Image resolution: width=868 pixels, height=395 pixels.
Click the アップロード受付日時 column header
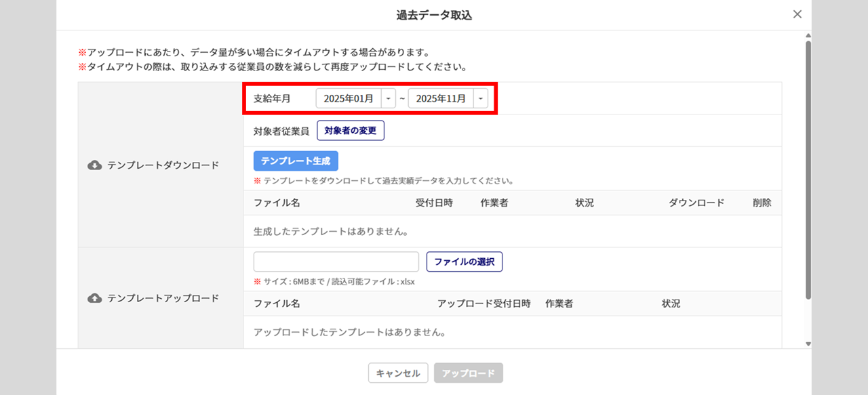(x=484, y=304)
